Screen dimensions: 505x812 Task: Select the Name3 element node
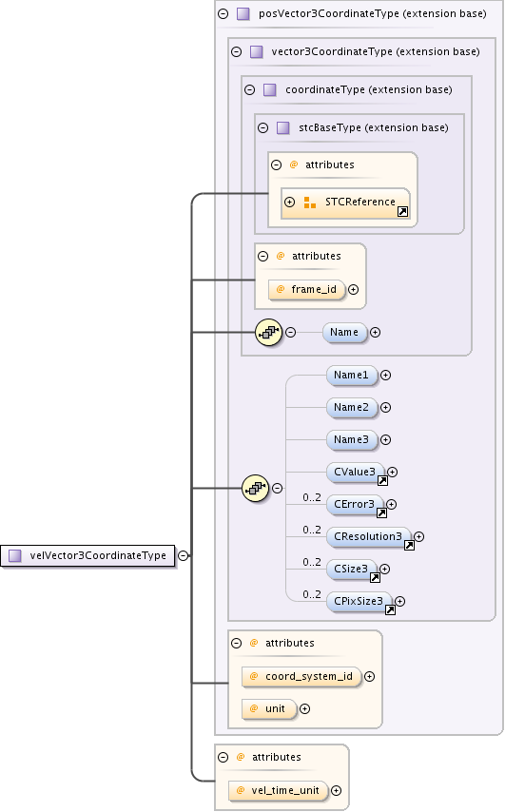(x=352, y=439)
